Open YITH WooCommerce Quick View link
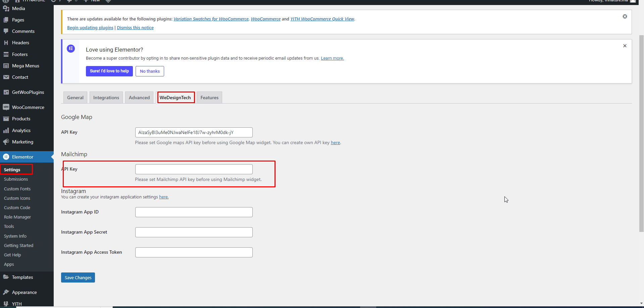The image size is (644, 308). click(322, 19)
